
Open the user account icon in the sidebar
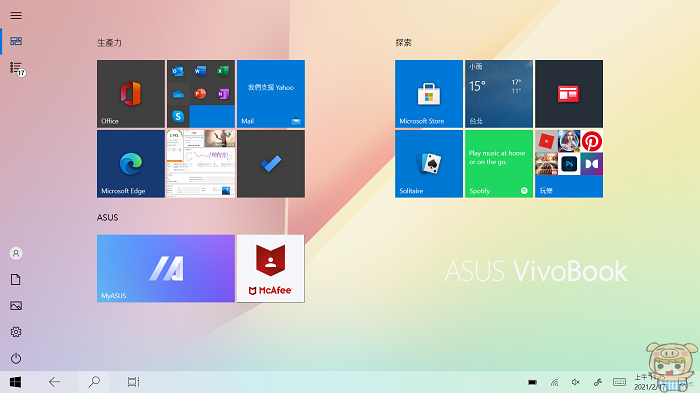click(16, 254)
